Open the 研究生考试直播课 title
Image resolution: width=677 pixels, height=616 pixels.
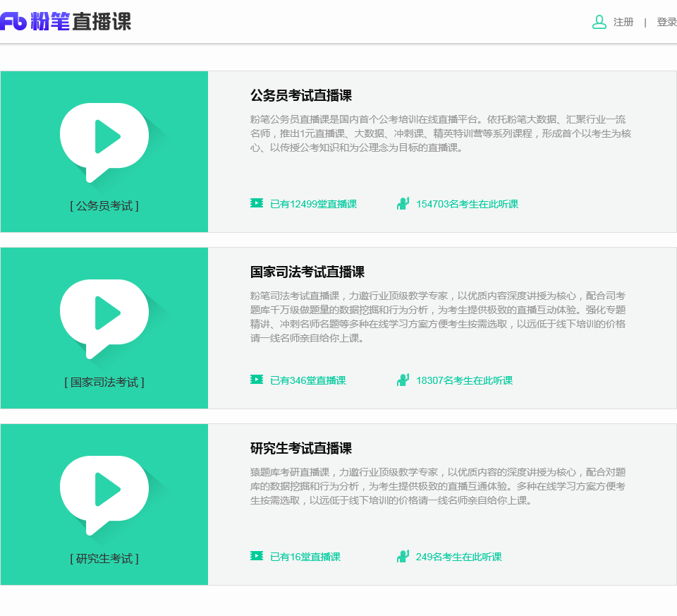tap(301, 448)
